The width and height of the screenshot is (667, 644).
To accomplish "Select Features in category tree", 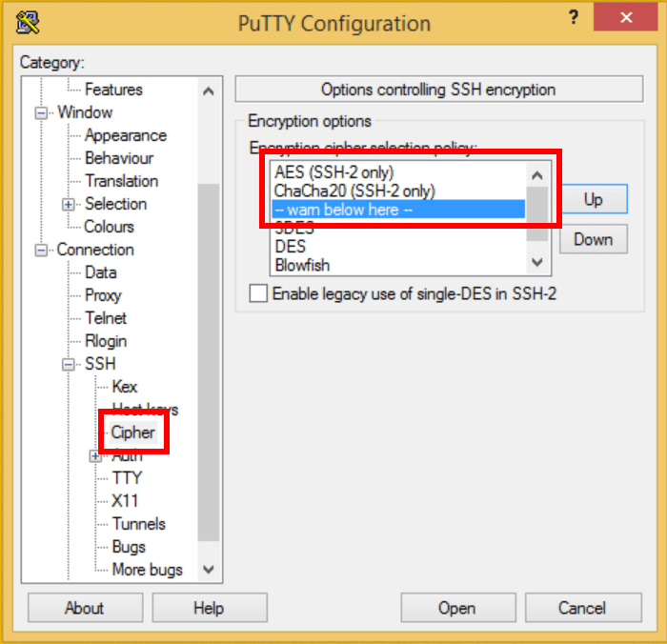I will (x=113, y=90).
